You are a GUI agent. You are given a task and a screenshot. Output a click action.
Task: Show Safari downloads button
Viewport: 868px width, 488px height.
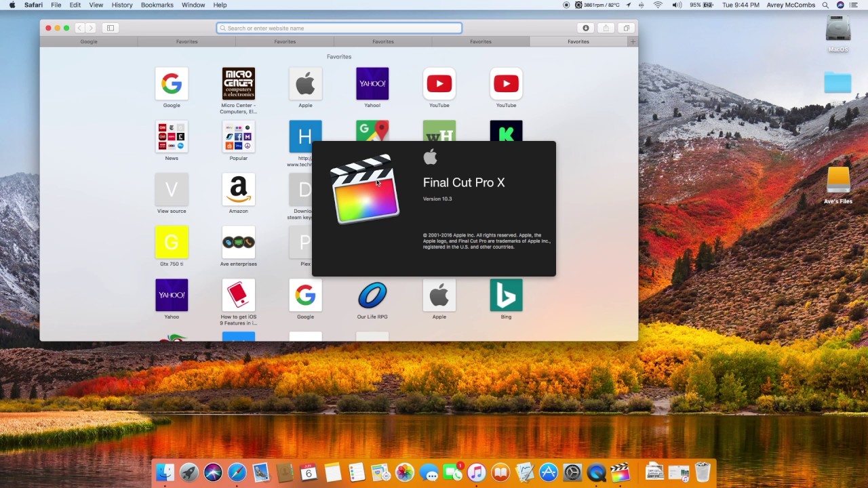coord(586,28)
